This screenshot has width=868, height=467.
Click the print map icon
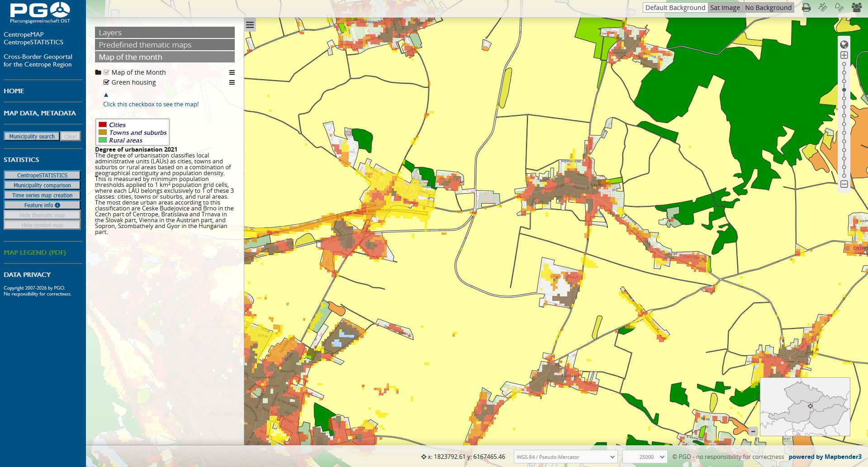(806, 8)
